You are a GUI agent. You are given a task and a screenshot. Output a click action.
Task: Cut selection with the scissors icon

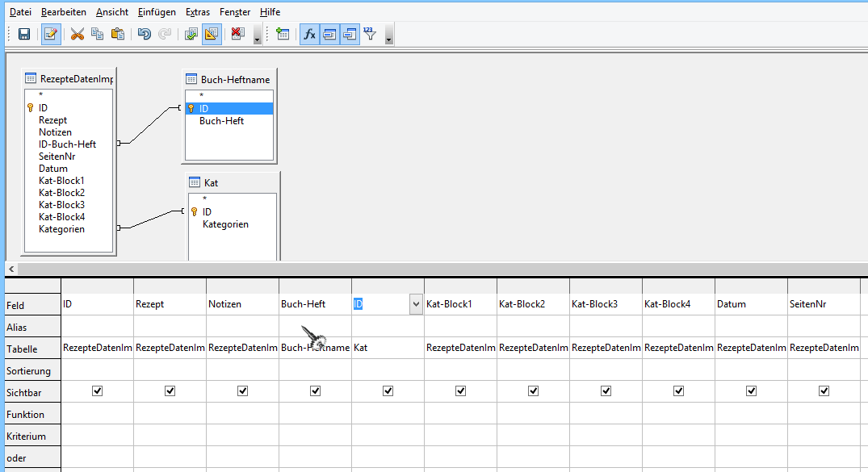click(78, 35)
